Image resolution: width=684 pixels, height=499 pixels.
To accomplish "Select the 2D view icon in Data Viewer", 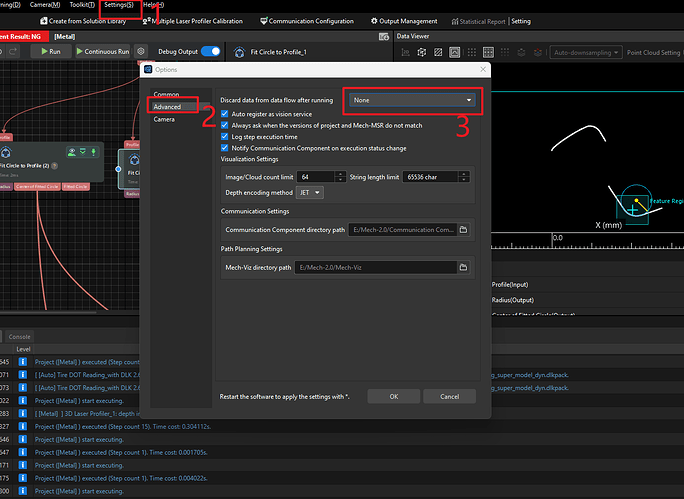I will [405, 52].
